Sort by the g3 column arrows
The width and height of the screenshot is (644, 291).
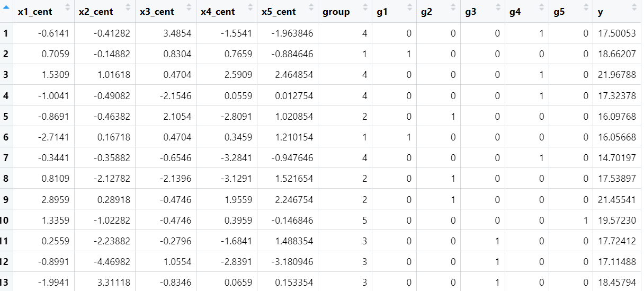point(498,7)
